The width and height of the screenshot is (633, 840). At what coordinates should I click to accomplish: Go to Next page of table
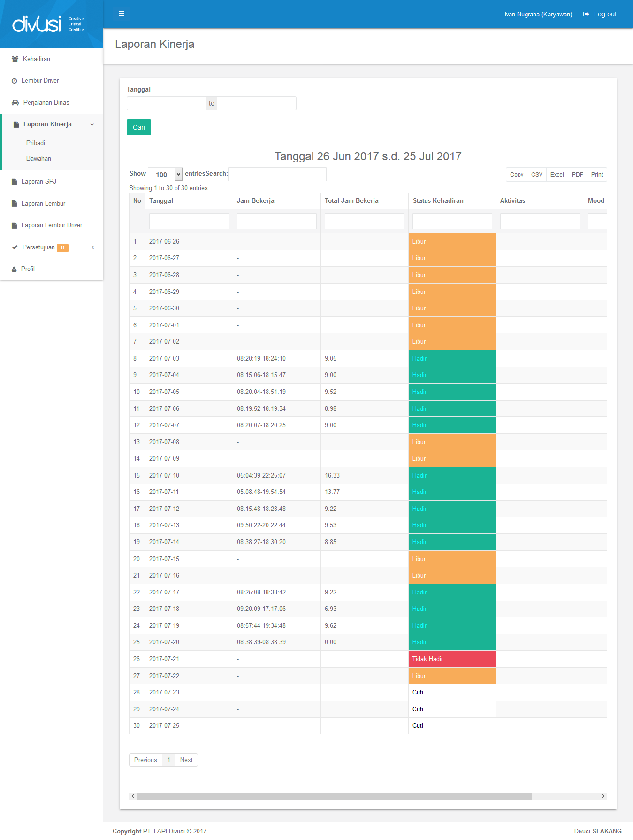[186, 760]
